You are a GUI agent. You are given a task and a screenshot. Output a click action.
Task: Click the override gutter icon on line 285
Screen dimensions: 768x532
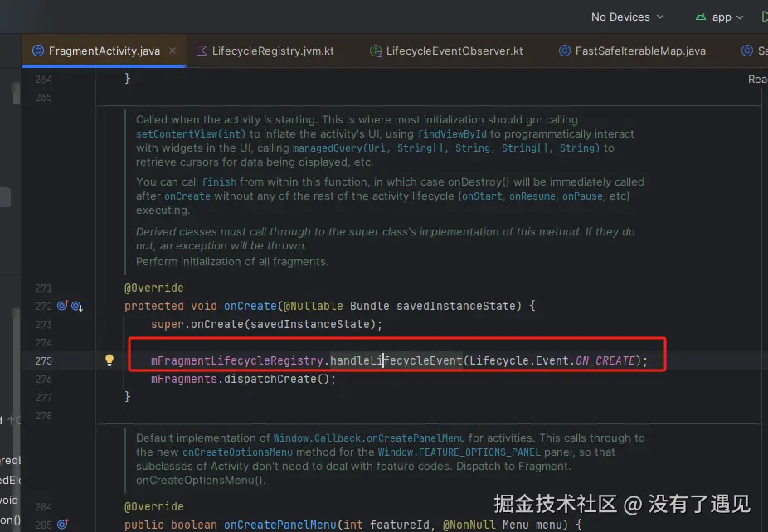(x=63, y=525)
